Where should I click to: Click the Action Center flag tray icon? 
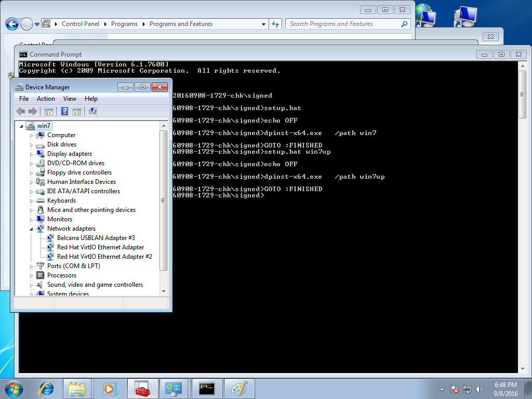(454, 389)
